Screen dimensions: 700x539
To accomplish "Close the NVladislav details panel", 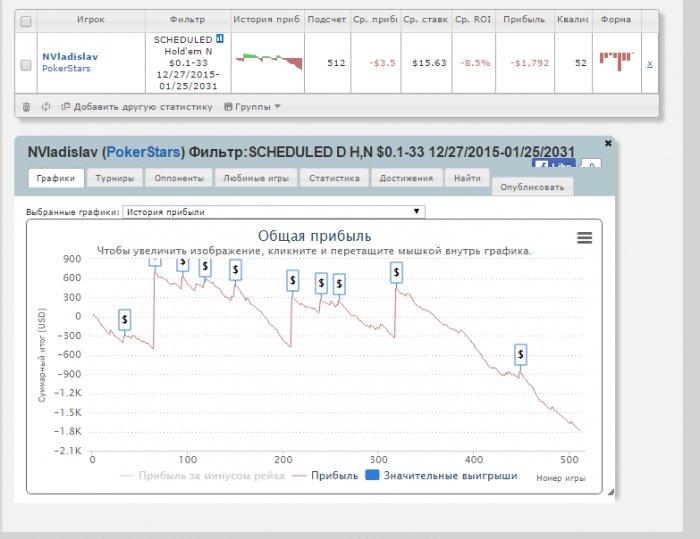I will 608,143.
